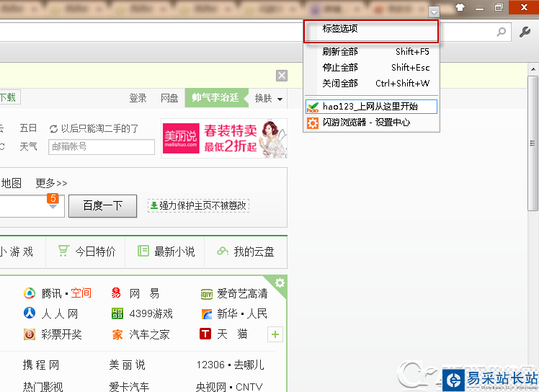Viewport: 539px width, 392px height.
Task: Open the 地图 search category
Action: pyautogui.click(x=11, y=183)
